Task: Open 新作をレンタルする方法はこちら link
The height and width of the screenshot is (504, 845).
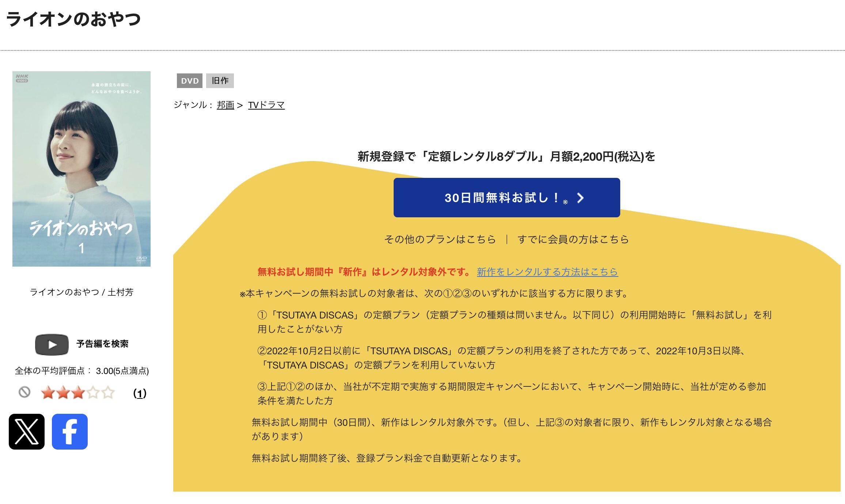Action: [547, 272]
